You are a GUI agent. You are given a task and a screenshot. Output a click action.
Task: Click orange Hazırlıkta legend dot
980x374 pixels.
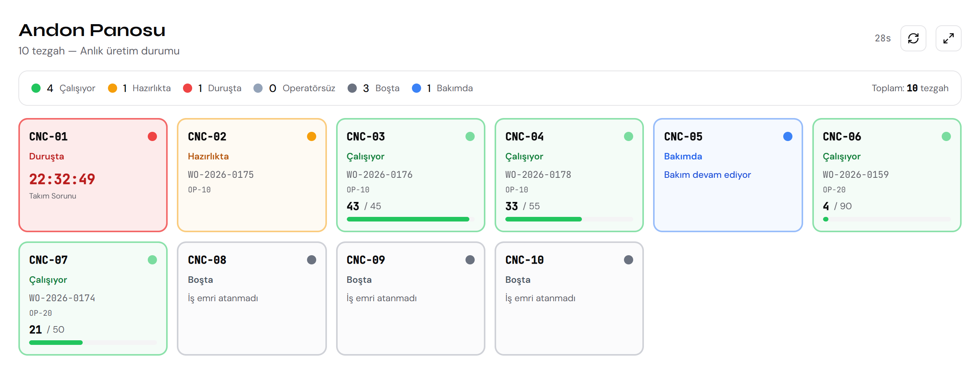pos(113,88)
